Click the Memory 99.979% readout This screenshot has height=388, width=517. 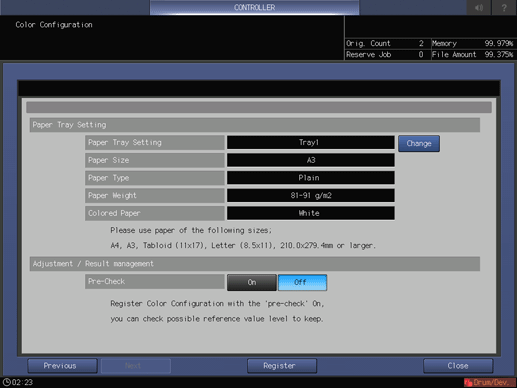pos(473,44)
